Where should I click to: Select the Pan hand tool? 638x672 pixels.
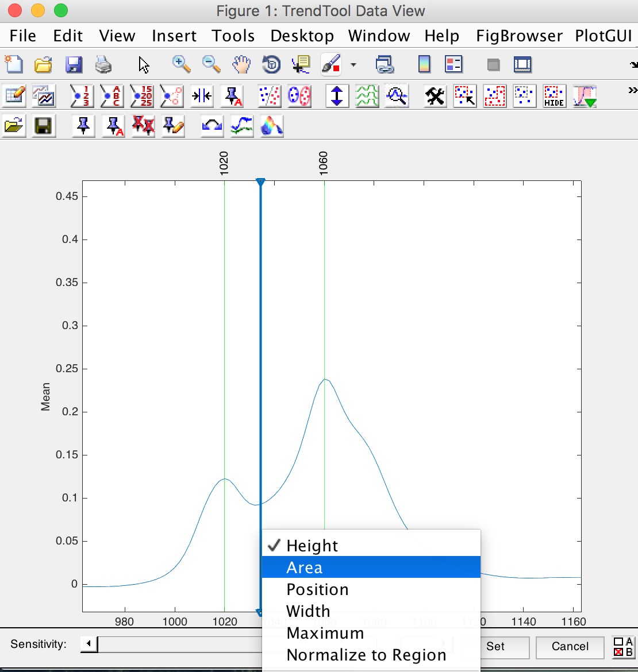(241, 64)
